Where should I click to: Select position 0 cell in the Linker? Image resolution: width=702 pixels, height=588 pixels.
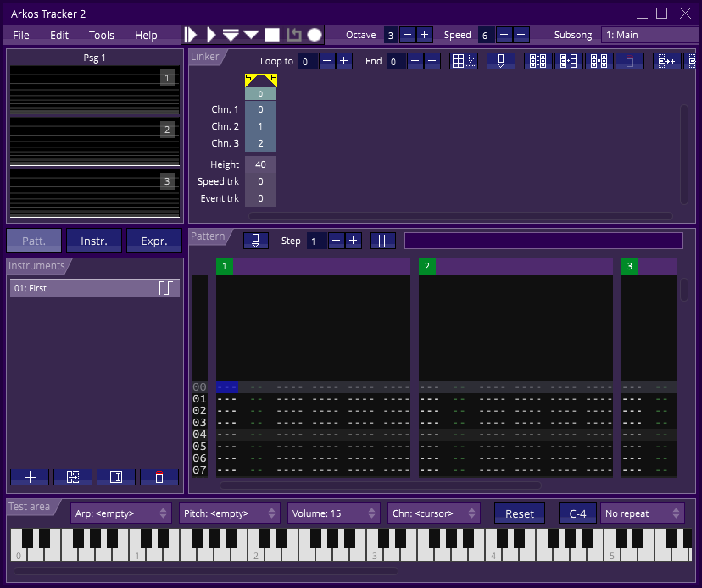pos(260,94)
